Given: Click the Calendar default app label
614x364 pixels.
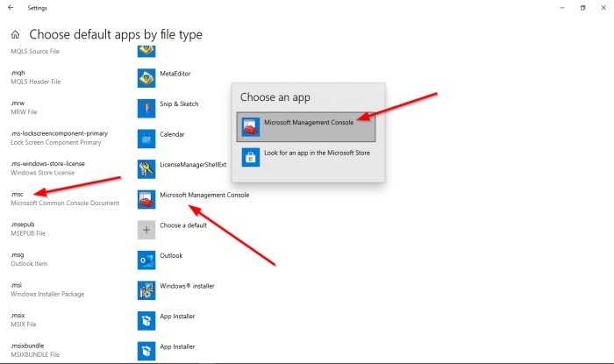Looking at the screenshot, I should click(172, 134).
